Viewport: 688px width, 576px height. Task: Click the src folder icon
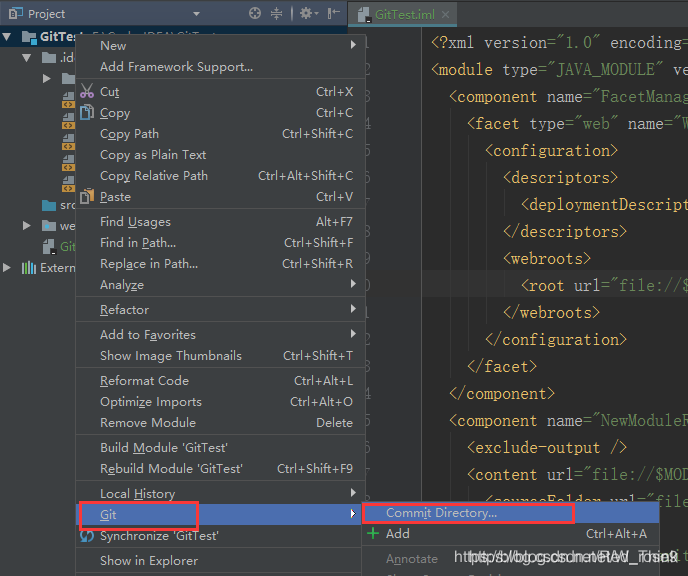(x=49, y=205)
